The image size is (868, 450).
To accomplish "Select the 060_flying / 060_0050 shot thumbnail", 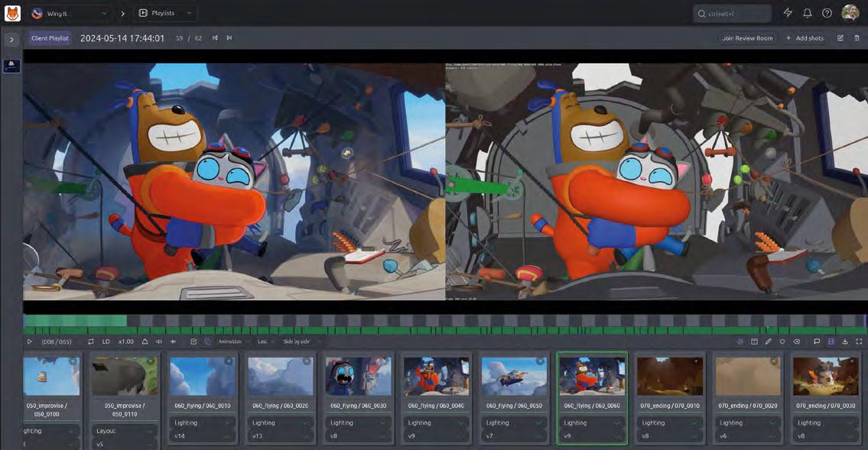I will point(514,376).
